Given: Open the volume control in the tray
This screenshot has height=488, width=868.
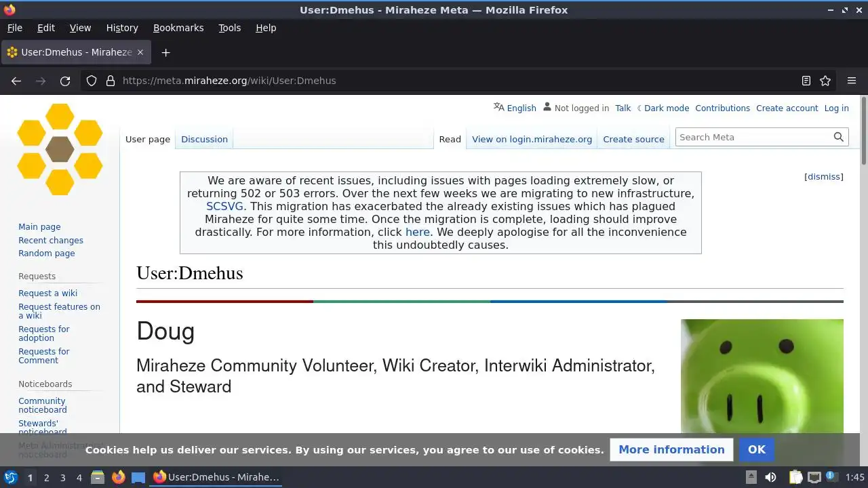Looking at the screenshot, I should [770, 477].
